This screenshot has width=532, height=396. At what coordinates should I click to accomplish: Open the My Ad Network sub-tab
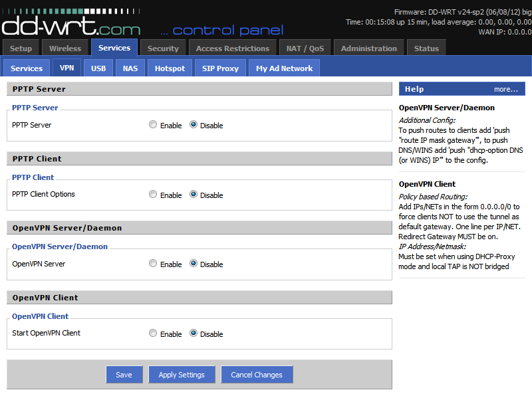[x=284, y=68]
